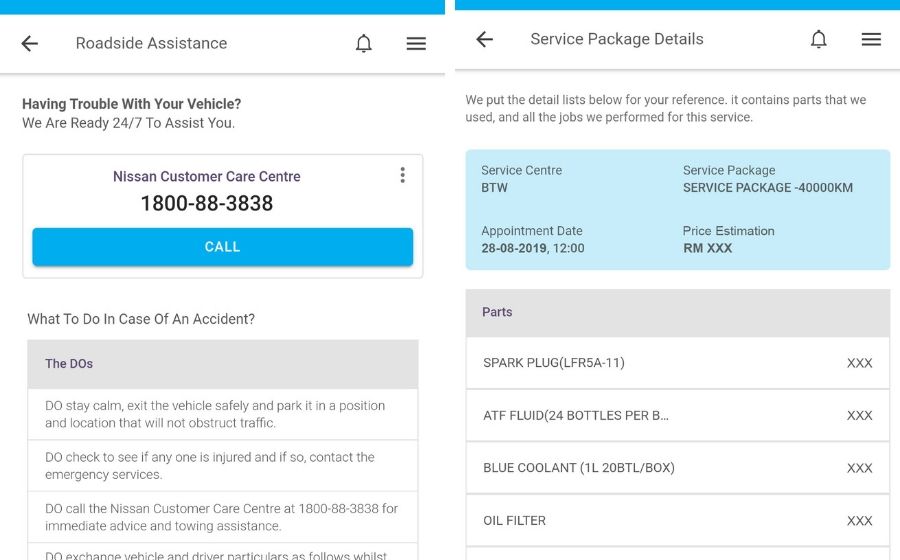Open hamburger menu on Service Package Details

point(871,39)
